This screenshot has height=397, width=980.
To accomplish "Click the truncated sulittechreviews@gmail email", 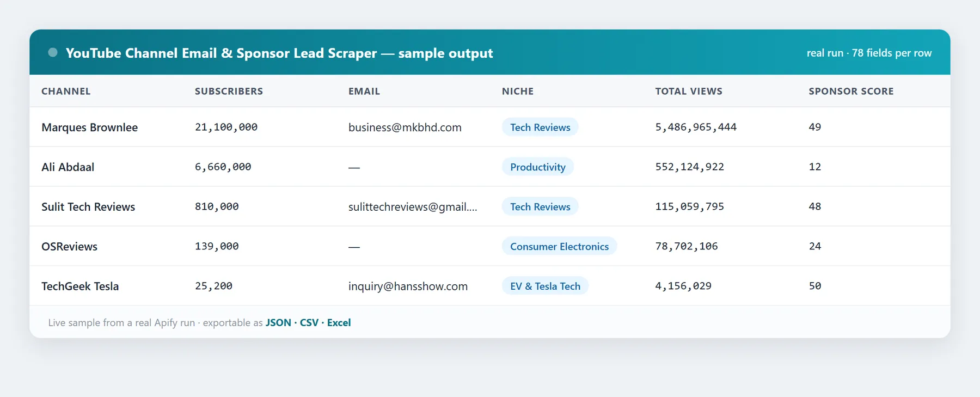I will click(413, 206).
